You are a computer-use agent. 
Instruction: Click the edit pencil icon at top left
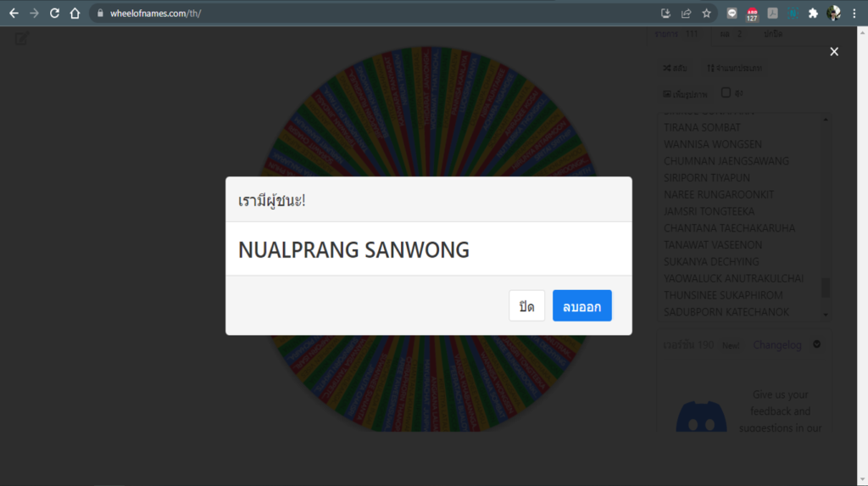tap(21, 38)
